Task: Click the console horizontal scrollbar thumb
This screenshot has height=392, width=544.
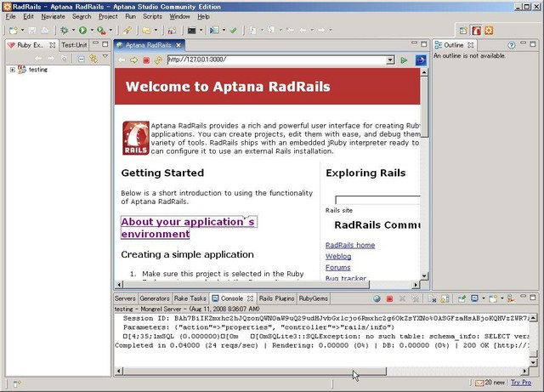Action: click(255, 372)
